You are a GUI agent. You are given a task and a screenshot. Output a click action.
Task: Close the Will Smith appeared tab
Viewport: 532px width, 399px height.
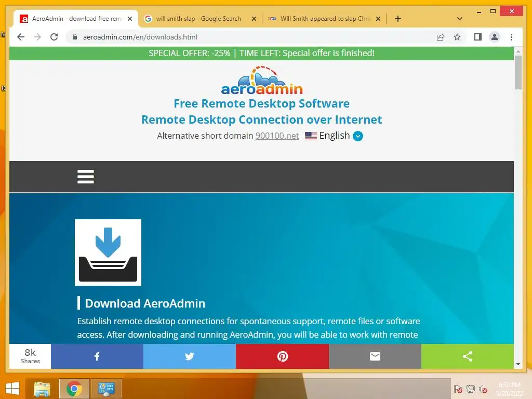click(x=378, y=19)
